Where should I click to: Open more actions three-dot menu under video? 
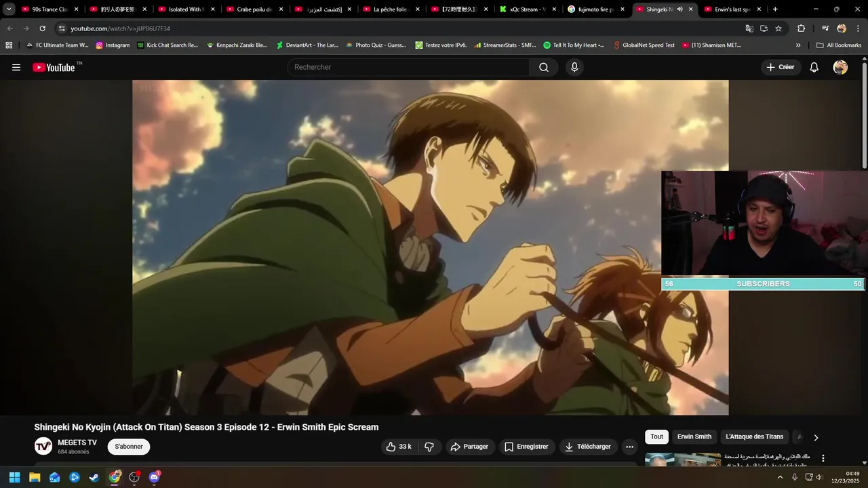pyautogui.click(x=629, y=447)
